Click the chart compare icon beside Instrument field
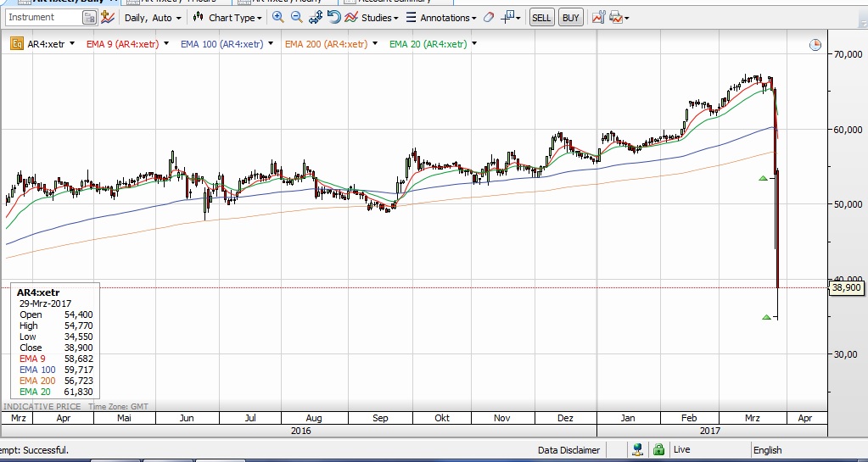 [x=108, y=17]
